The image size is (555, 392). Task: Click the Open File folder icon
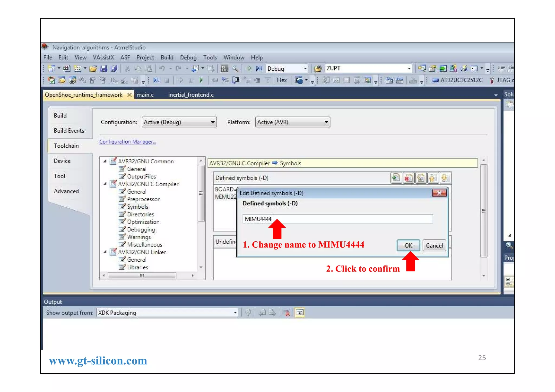coord(93,69)
